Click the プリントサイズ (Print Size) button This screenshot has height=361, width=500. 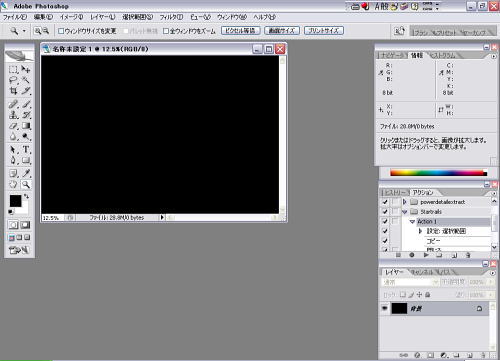coord(324,31)
